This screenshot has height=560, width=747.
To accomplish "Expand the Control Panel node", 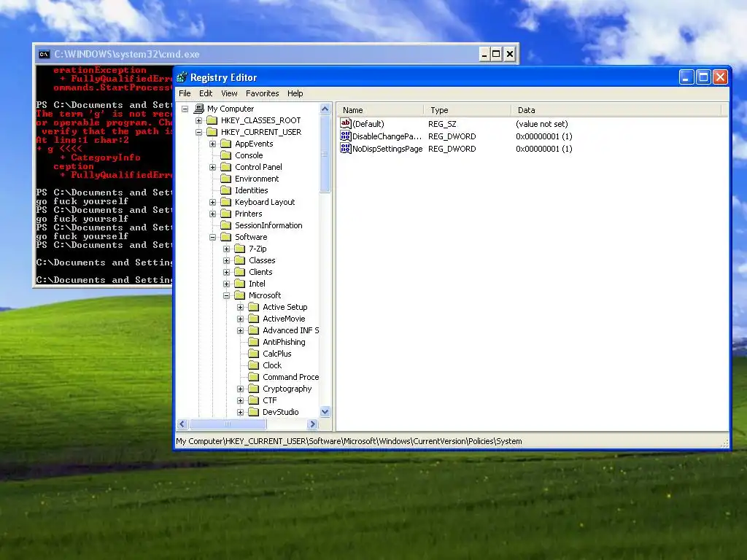I will coord(212,167).
